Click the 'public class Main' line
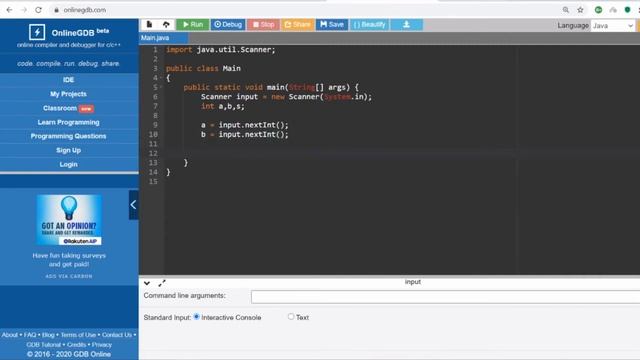 pyautogui.click(x=203, y=69)
